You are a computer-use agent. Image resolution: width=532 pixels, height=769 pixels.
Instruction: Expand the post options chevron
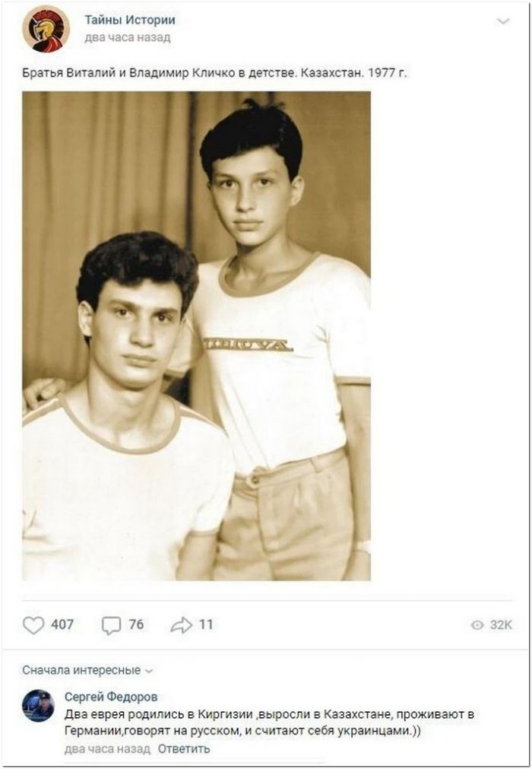tap(503, 21)
